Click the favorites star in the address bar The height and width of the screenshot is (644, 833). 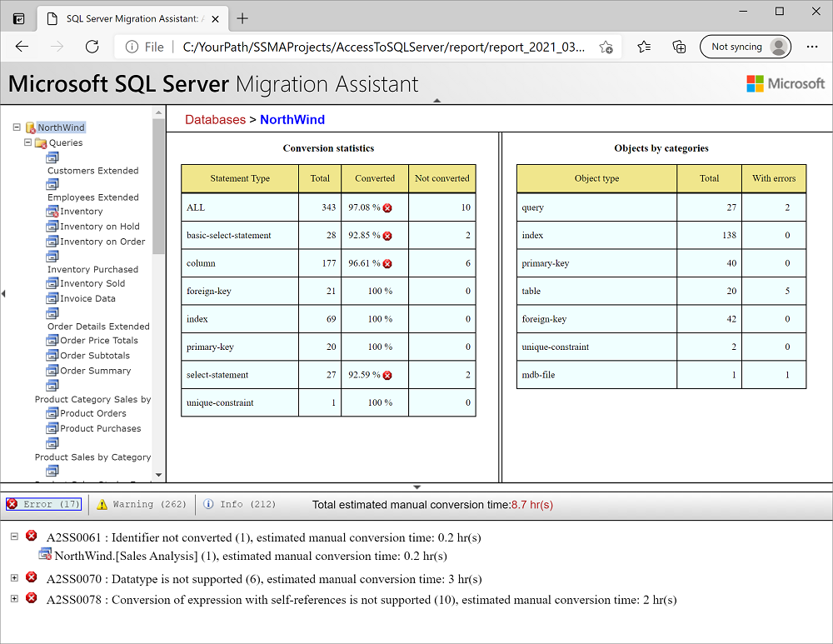pyautogui.click(x=606, y=48)
